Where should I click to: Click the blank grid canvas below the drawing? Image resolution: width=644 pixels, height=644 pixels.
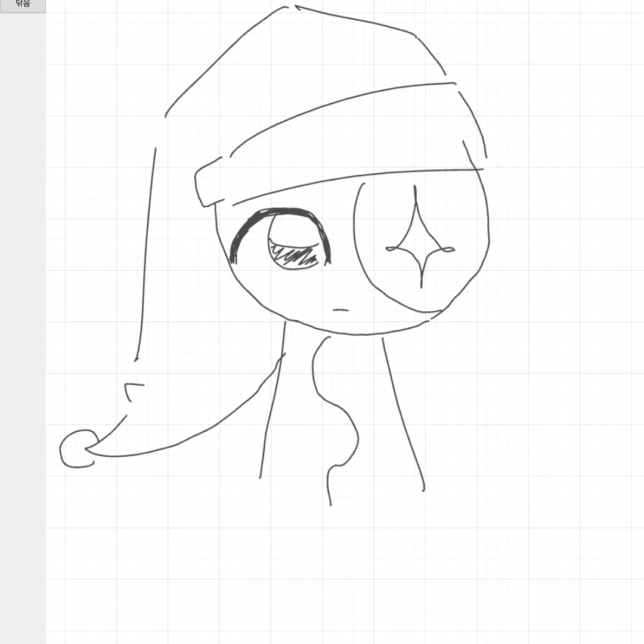[345, 575]
